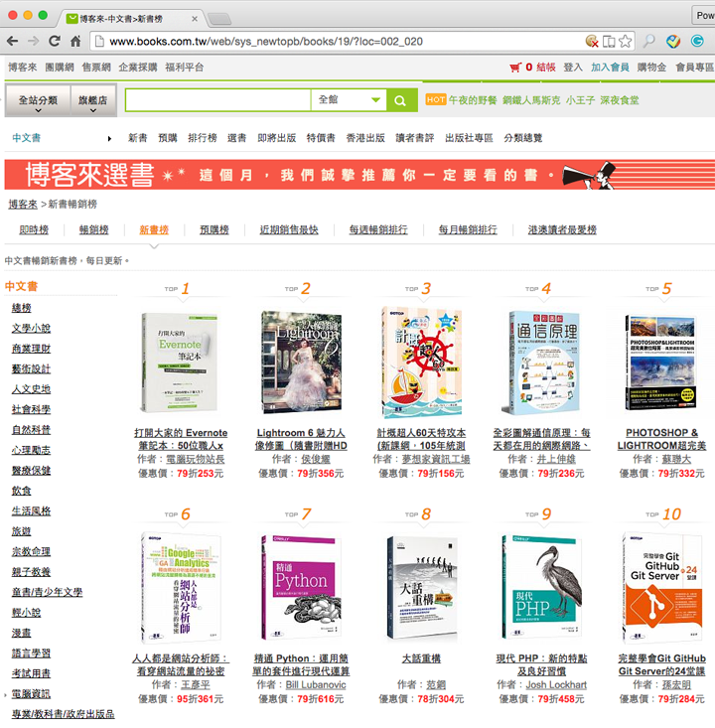Screen dimensions: 715x728
Task: Select the 商業理財 category
Action: coord(31,349)
